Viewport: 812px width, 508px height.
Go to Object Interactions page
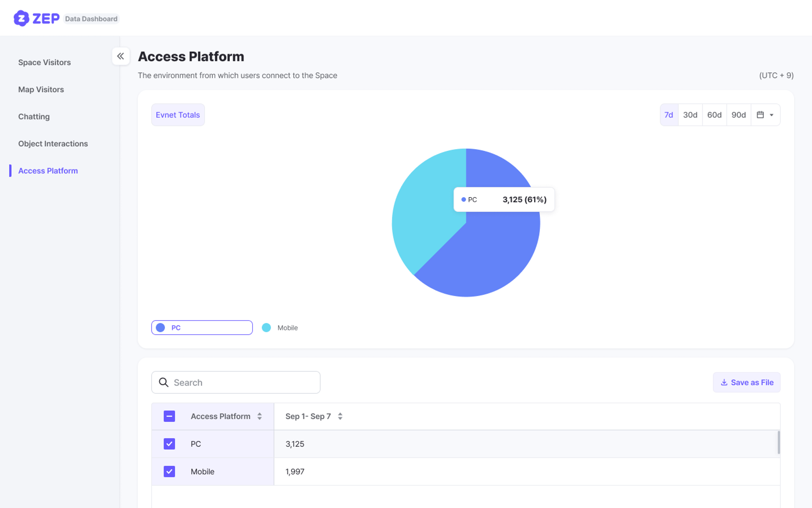tap(53, 143)
